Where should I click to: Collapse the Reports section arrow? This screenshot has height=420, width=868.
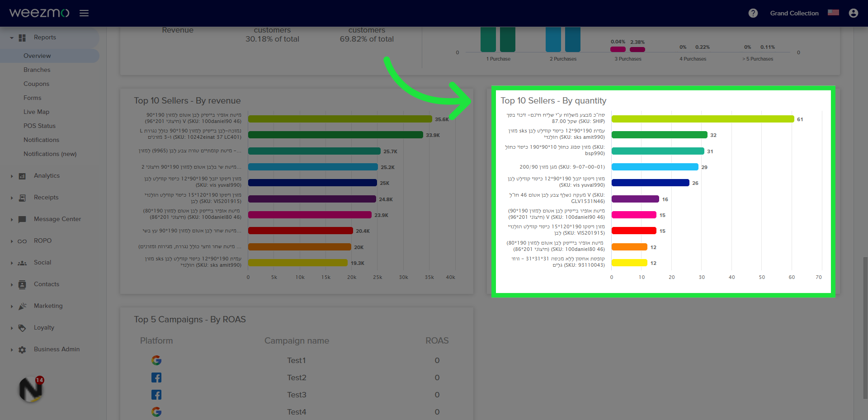[12, 38]
